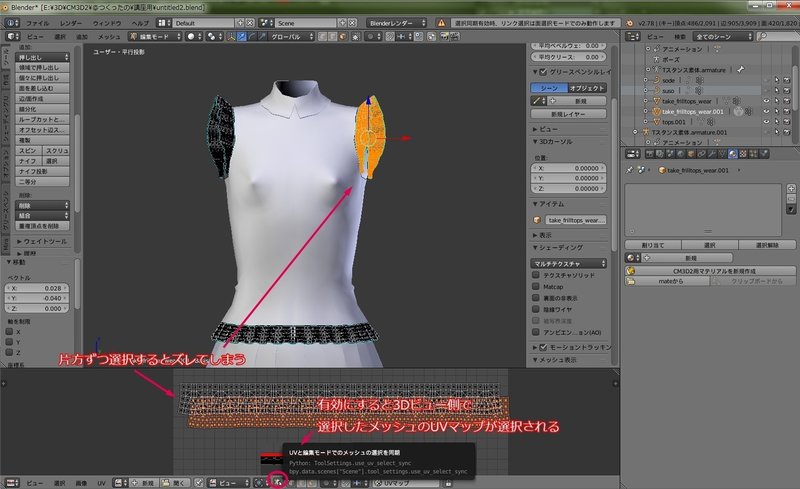Open the ヘルプ (Help) menu
800x489 pixels.
coord(140,23)
